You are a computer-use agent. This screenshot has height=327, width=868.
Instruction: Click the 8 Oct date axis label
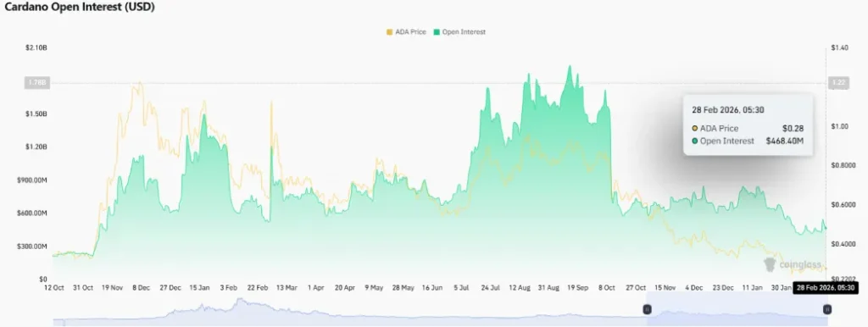607,288
